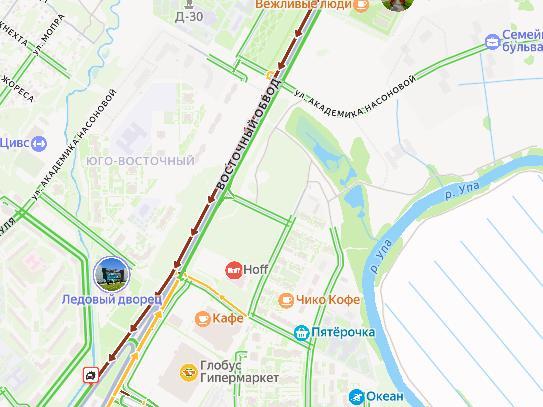Click the Юго-Восточный district label
This screenshot has width=543, height=407.
[x=140, y=161]
